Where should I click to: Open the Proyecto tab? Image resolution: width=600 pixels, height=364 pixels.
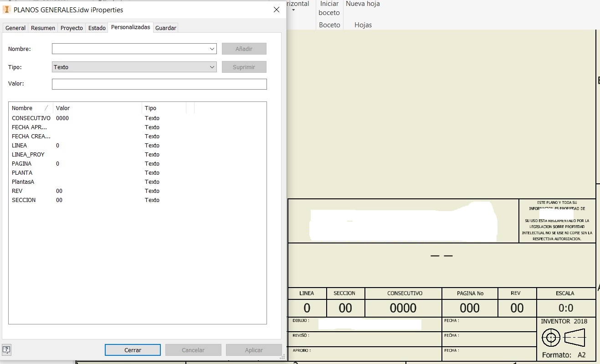coord(71,28)
